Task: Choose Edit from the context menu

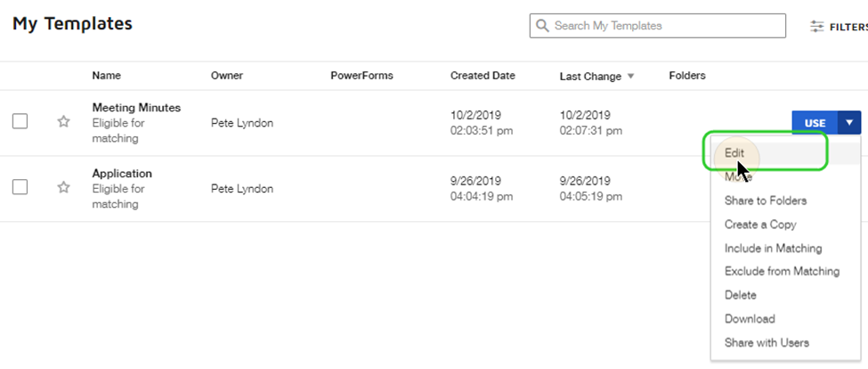Action: click(734, 153)
